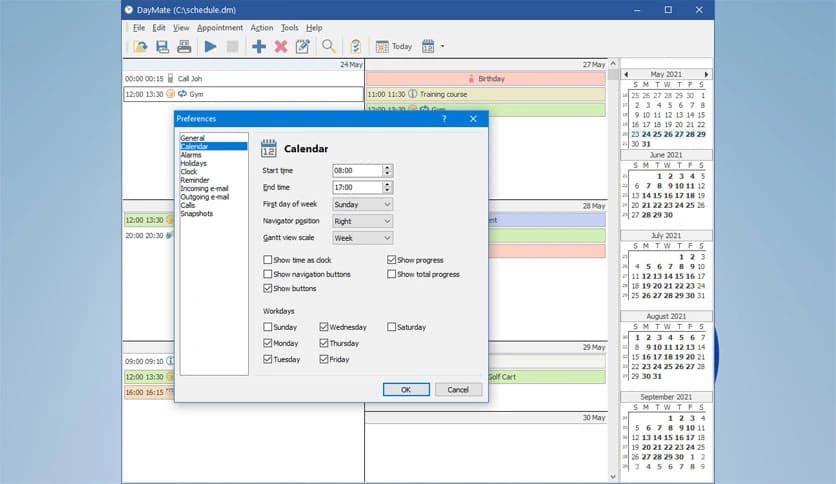This screenshot has width=836, height=484.
Task: Close the Preferences dialog with X
Action: [x=473, y=119]
